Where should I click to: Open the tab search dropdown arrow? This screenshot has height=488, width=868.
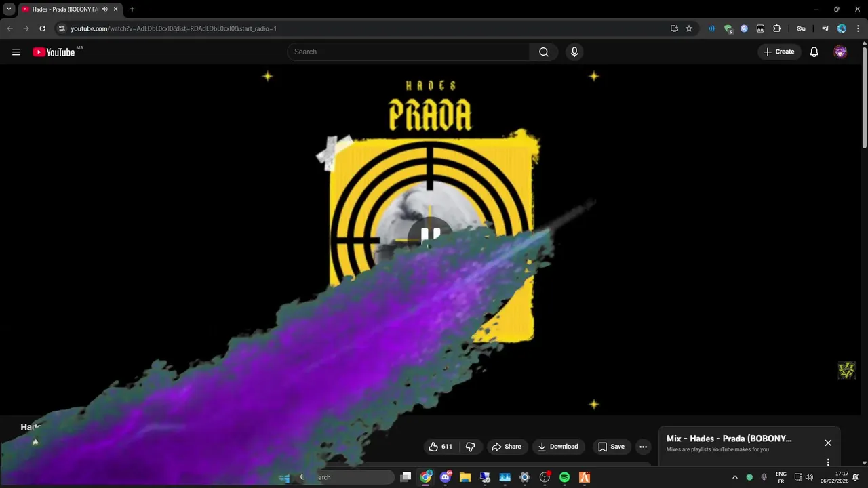(9, 9)
